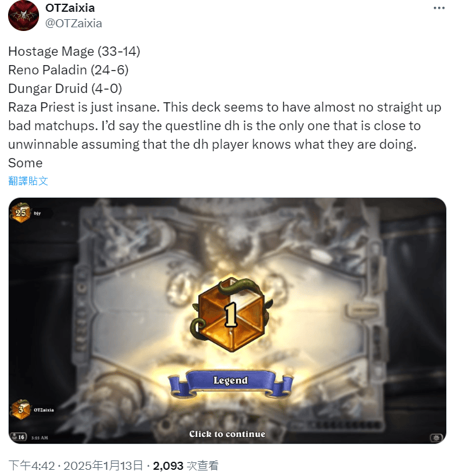Click the opponent name bjy label

tap(37, 213)
